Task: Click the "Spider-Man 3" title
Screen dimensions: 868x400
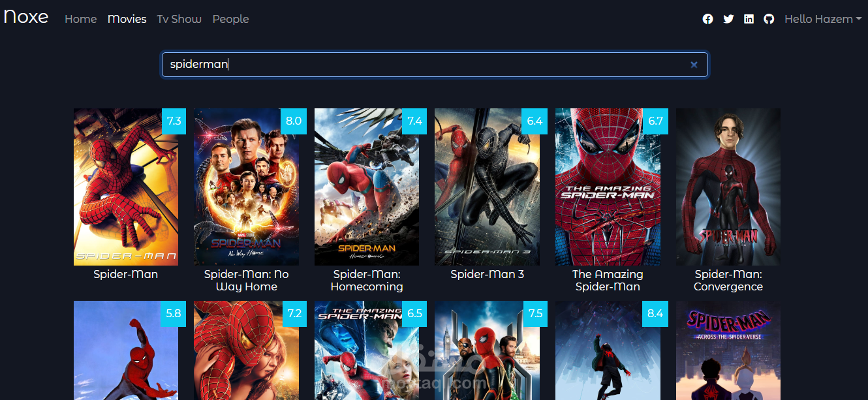Action: click(x=487, y=274)
